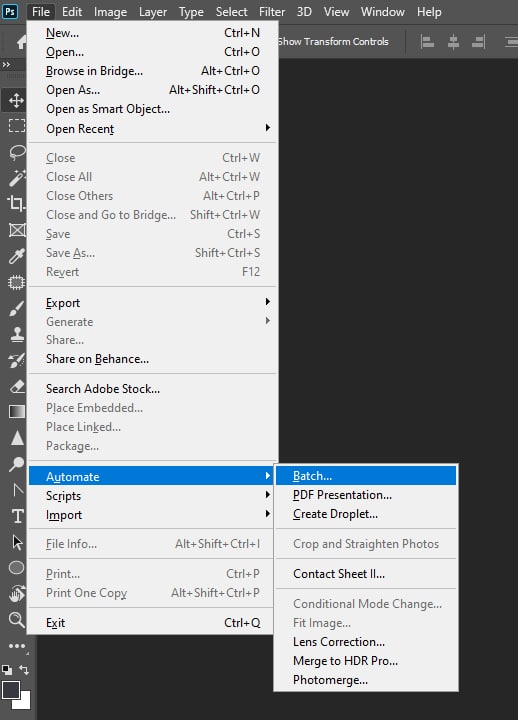
Task: Open the Type menu
Action: pyautogui.click(x=191, y=12)
